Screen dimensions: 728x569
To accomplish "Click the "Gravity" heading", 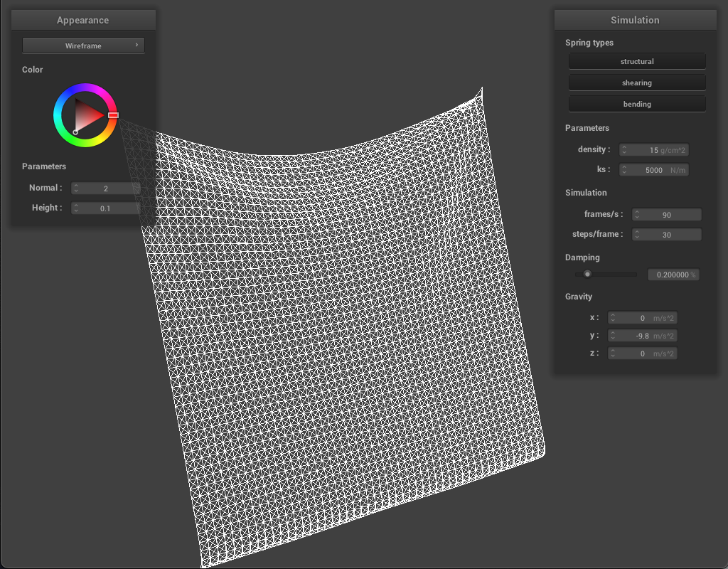I will [x=579, y=297].
